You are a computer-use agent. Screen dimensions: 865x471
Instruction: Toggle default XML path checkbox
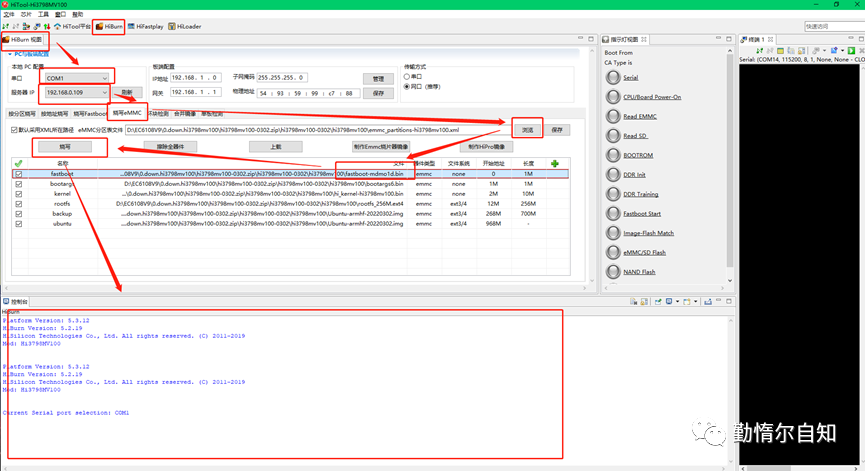(x=14, y=130)
